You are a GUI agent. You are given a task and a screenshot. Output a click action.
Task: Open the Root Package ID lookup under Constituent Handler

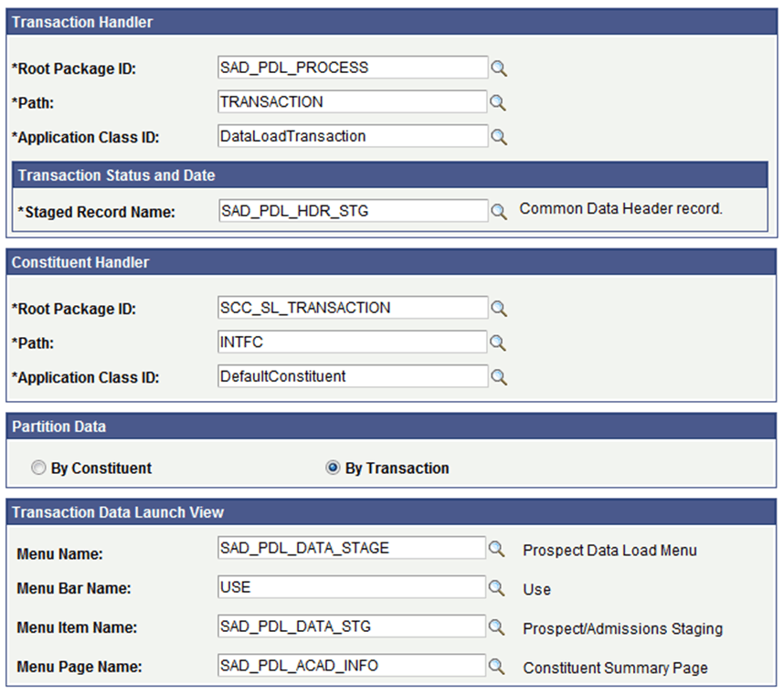tap(499, 308)
